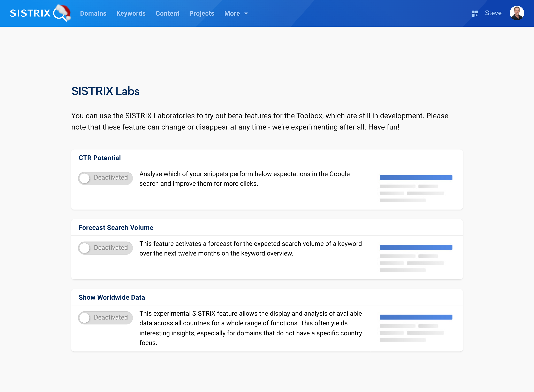Open the dashboard grid icon beside Steve
534x392 pixels.
pos(474,14)
